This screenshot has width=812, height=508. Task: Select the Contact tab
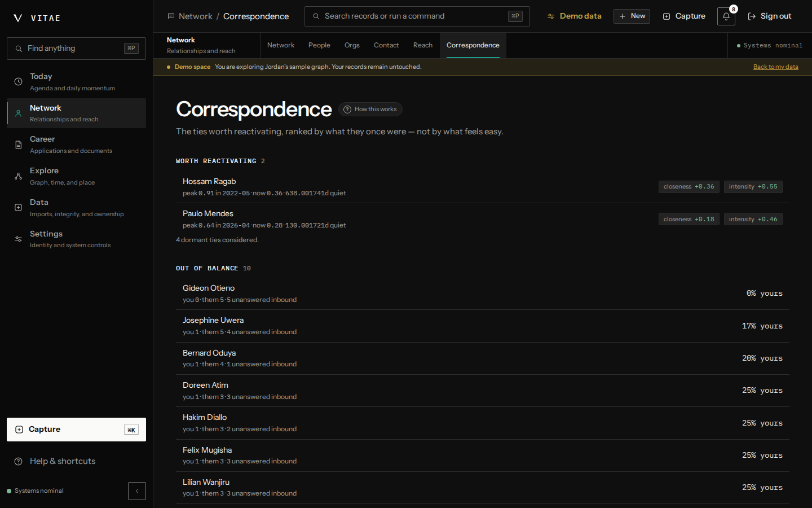click(386, 45)
